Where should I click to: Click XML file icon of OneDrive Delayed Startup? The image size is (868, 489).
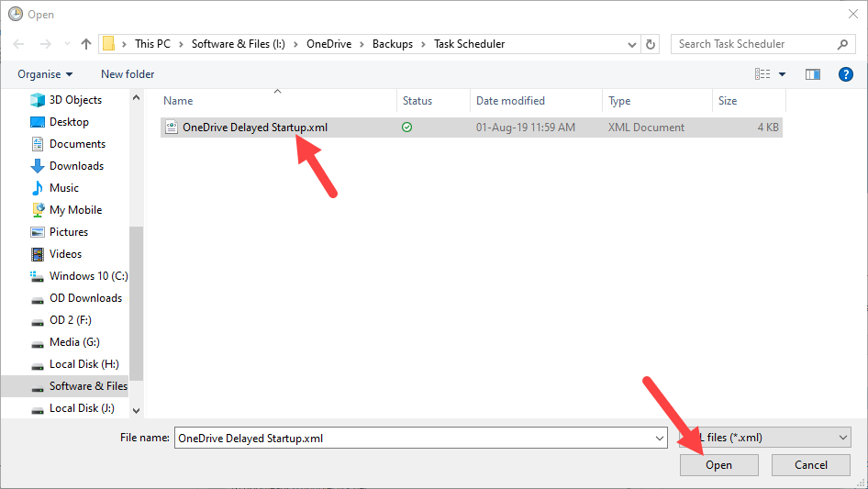pyautogui.click(x=172, y=128)
